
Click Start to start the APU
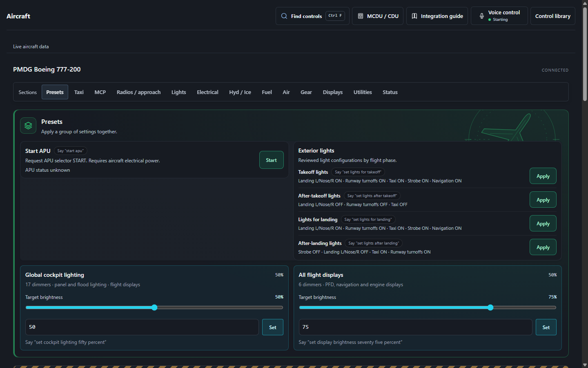(x=272, y=160)
